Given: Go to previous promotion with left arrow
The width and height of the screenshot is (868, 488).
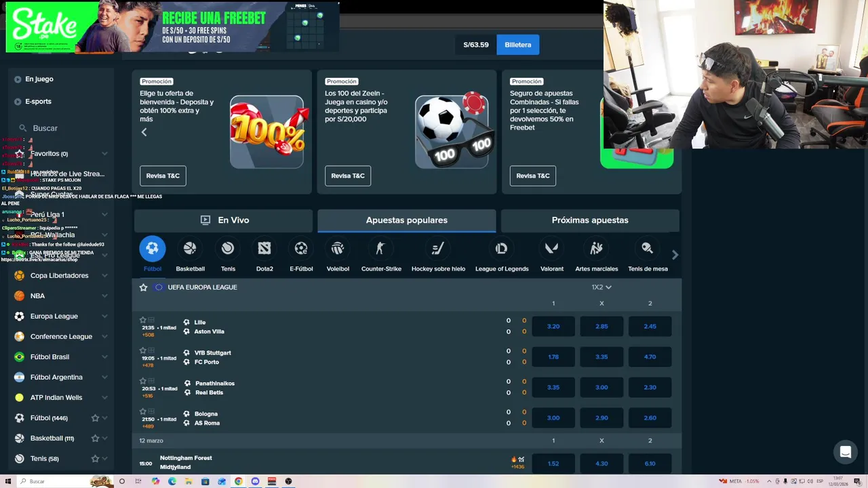Looking at the screenshot, I should click(x=144, y=132).
